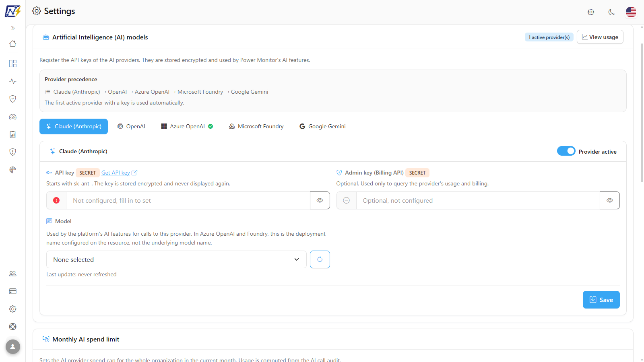Select the Google Gemini tab
Screen dimensions: 644x362
pos(323,126)
